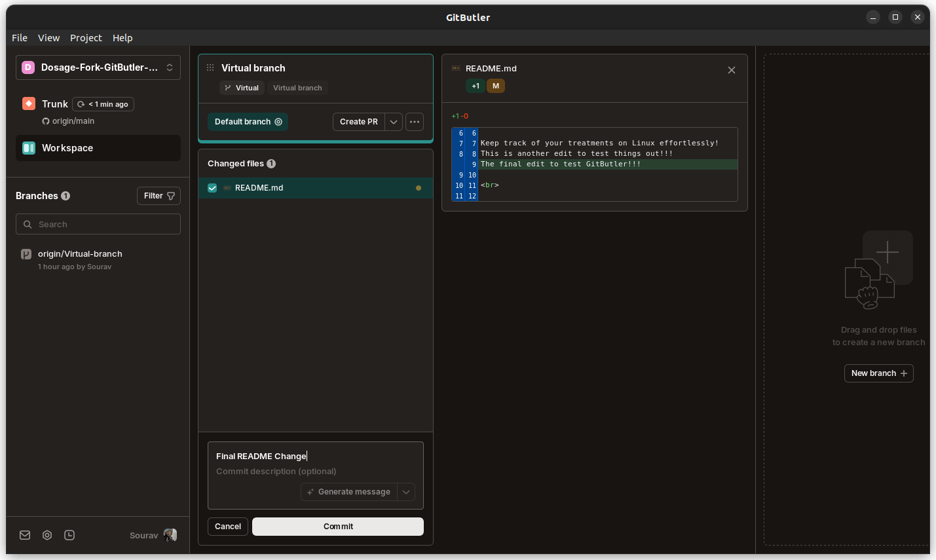Click the ellipsis menu on the Virtual branch
Screen dimensions: 936x560
(414, 121)
